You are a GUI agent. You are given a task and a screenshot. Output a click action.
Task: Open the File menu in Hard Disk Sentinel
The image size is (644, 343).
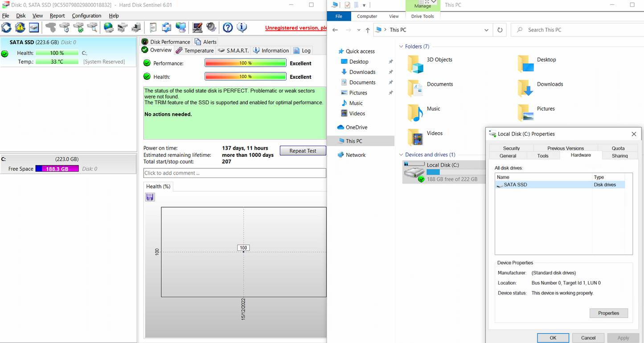click(5, 16)
